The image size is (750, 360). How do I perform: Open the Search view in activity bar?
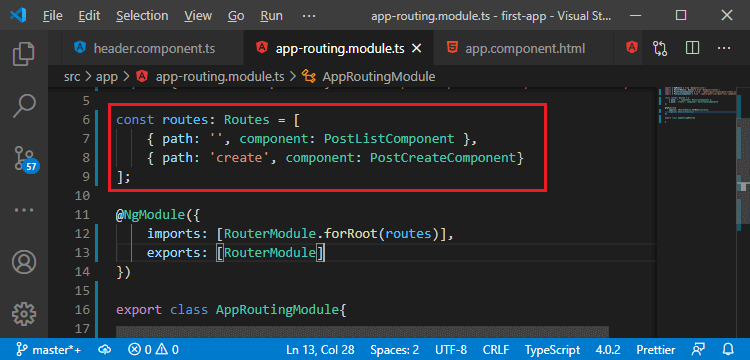24,106
